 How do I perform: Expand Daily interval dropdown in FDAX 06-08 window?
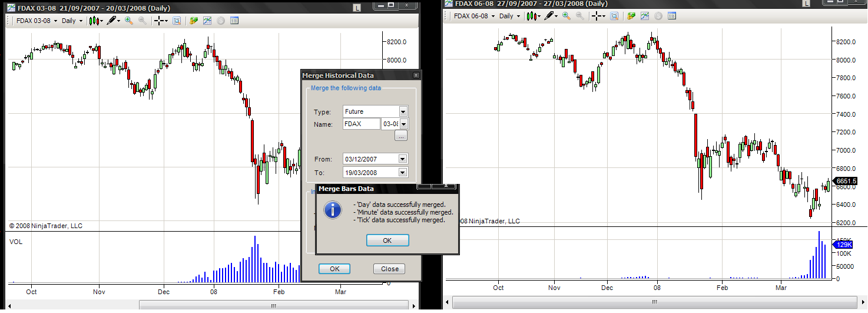[518, 17]
